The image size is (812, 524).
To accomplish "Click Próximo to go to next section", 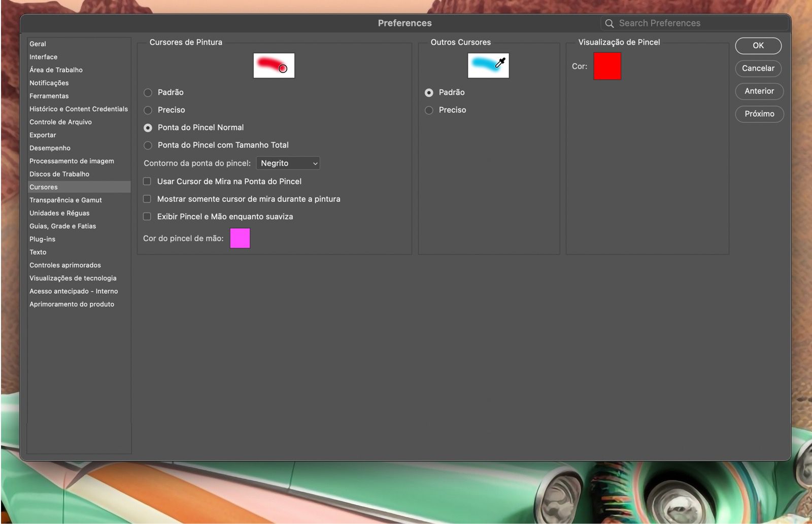I will pyautogui.click(x=759, y=114).
